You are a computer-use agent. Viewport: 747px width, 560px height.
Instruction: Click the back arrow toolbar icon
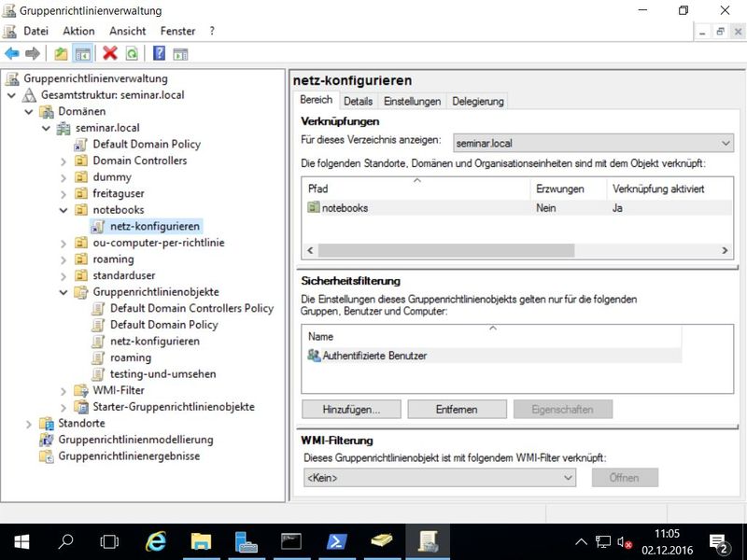point(12,54)
